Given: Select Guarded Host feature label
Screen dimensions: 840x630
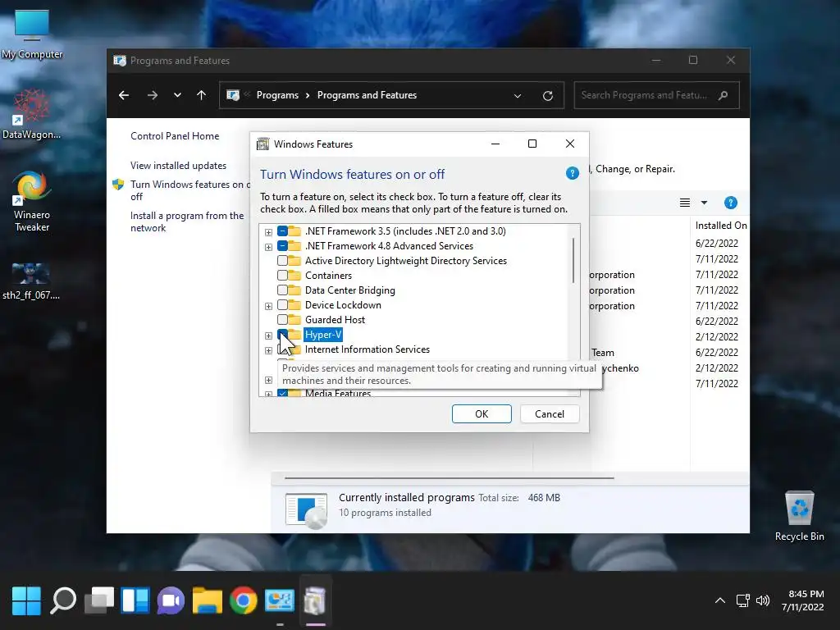Looking at the screenshot, I should coord(335,320).
